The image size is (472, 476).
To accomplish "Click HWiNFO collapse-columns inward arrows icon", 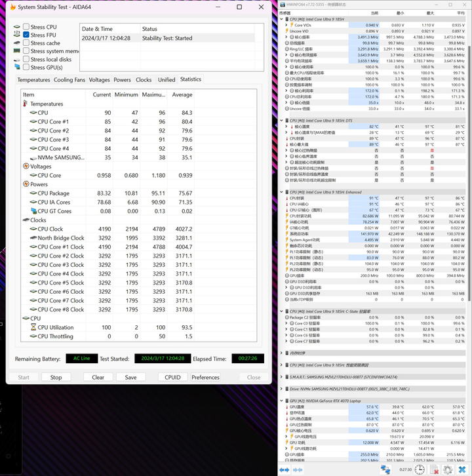I will [x=298, y=469].
